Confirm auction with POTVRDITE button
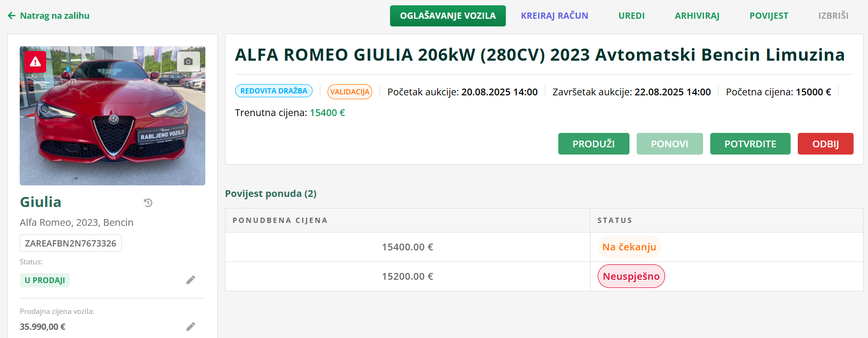This screenshot has width=868, height=338. pos(750,144)
